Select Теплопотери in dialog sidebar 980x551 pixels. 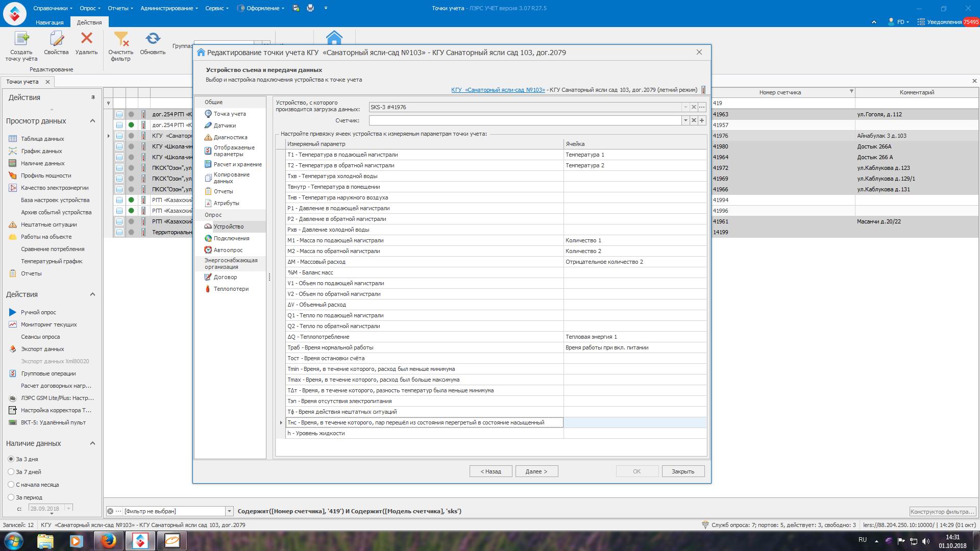pos(231,289)
